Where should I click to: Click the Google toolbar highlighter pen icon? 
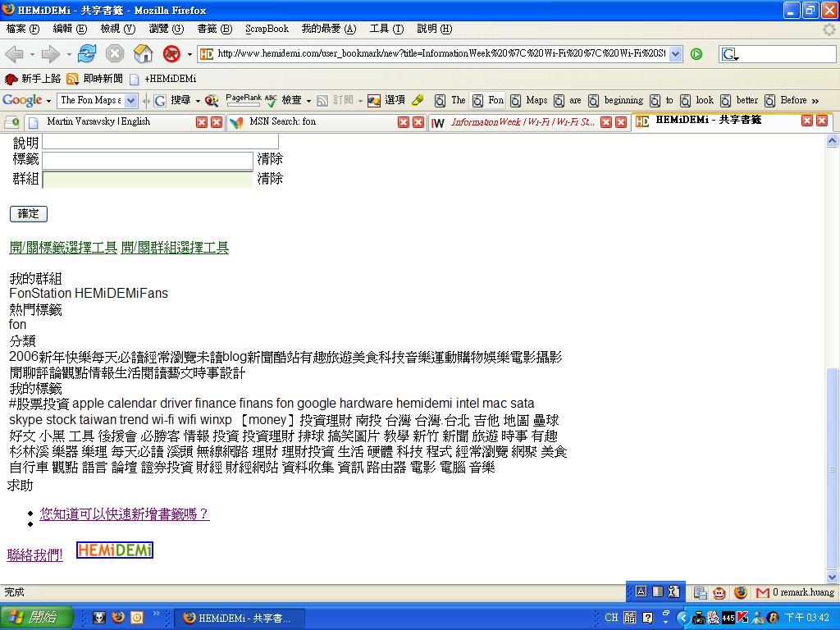click(418, 100)
